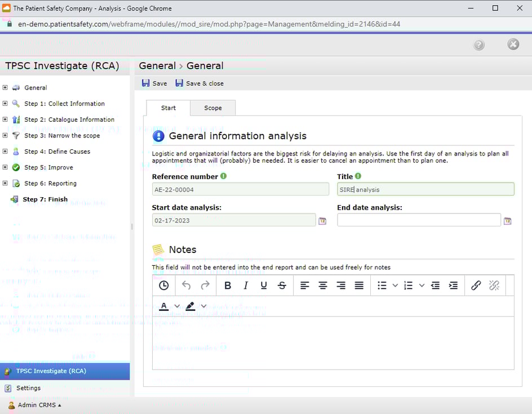
Task: Select the Start tab
Action: 168,108
